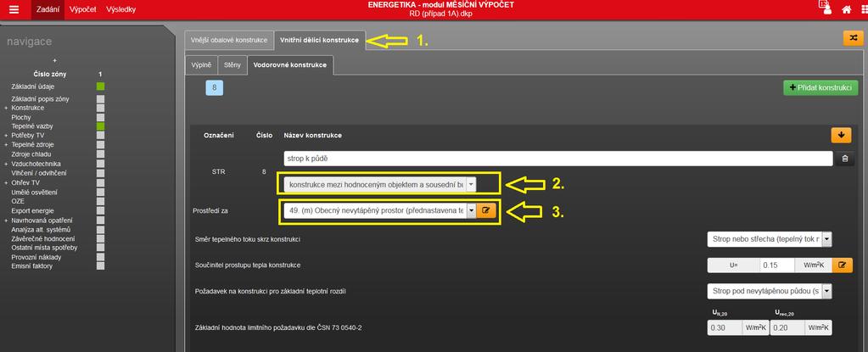This screenshot has width=868, height=352.
Task: Edit 'Prostředí za' with orange edit icon
Action: (486, 210)
